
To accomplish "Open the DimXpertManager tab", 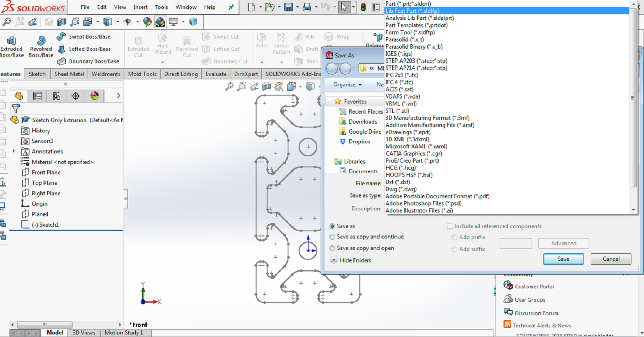I will (75, 96).
